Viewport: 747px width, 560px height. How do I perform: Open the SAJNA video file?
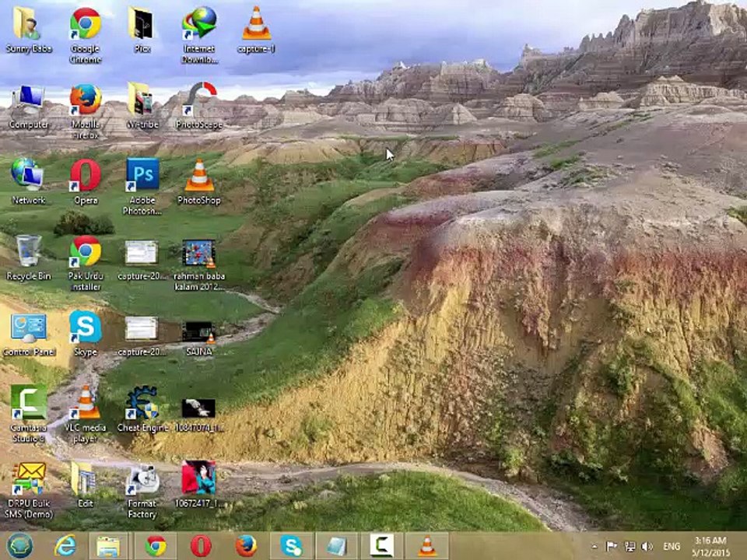point(199,339)
